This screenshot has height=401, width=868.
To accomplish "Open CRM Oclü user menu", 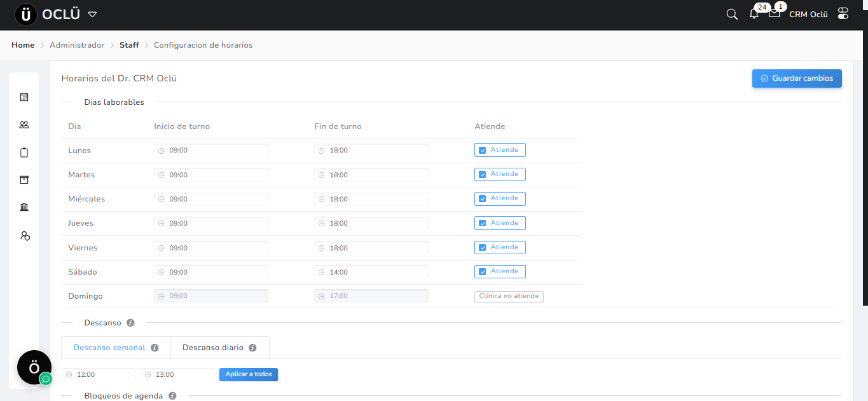I will click(x=808, y=14).
